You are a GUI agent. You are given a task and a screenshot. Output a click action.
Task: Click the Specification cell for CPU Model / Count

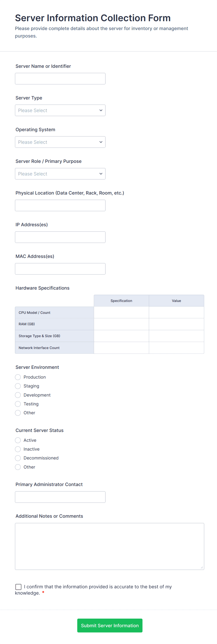(x=121, y=312)
